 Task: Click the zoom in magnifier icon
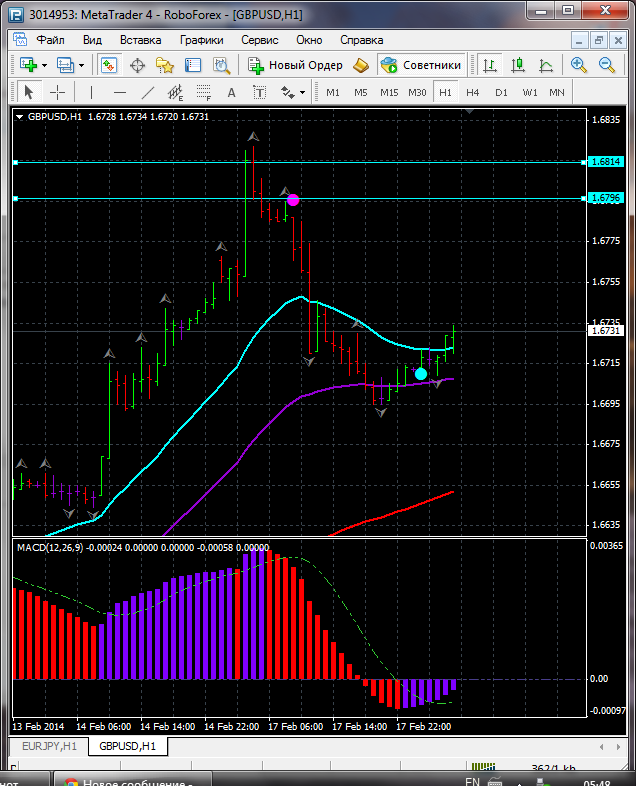[x=579, y=65]
